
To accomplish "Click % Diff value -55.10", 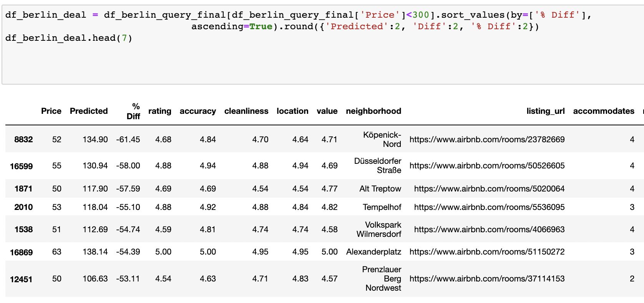I will pos(128,207).
